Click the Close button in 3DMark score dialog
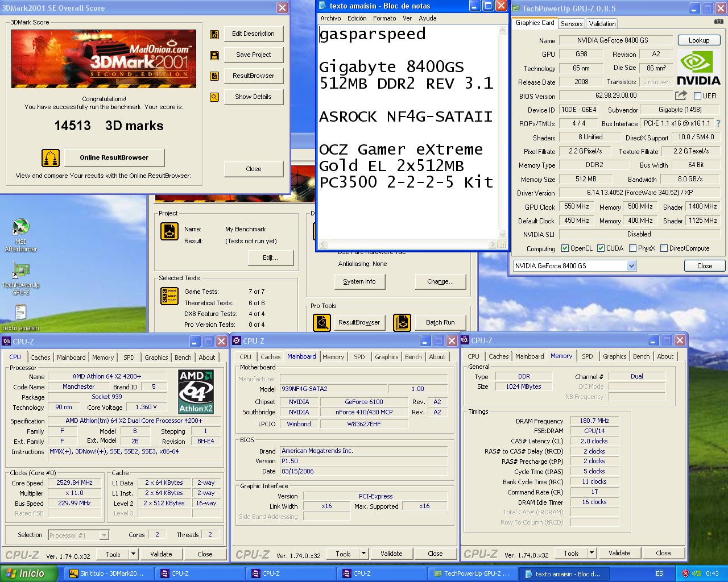This screenshot has height=582, width=728. point(254,169)
